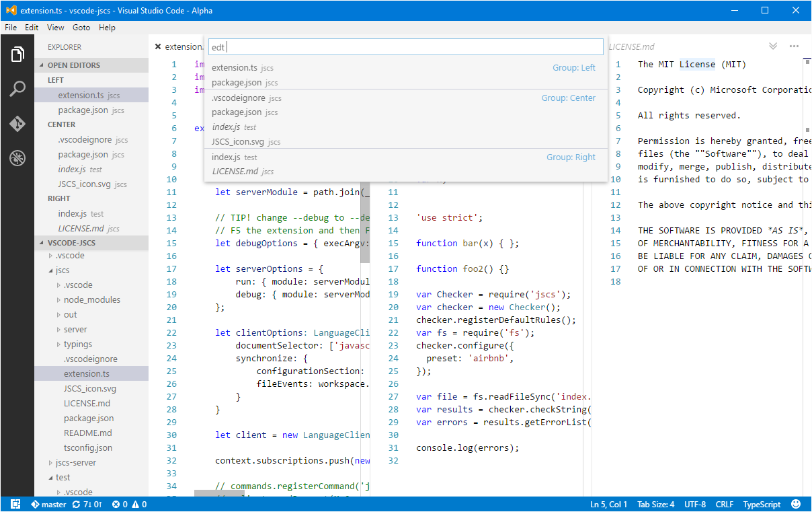812x512 pixels.
Task: Close the extension.ts tab
Action: point(159,46)
